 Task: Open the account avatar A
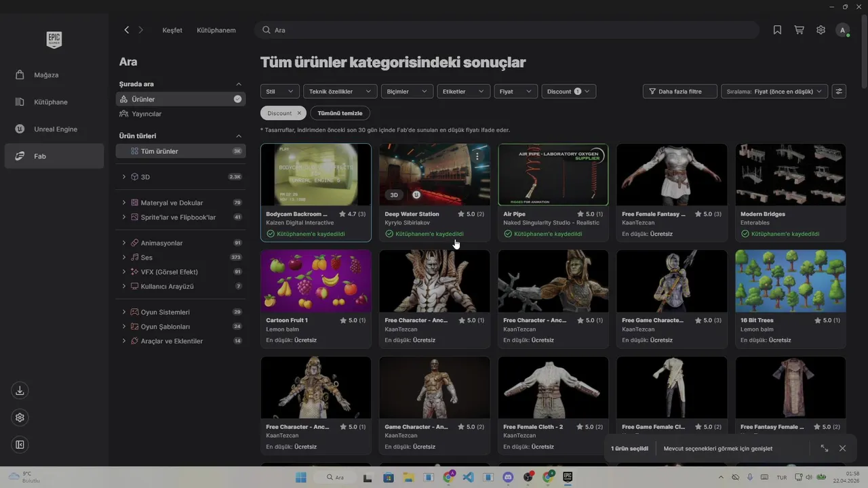842,30
